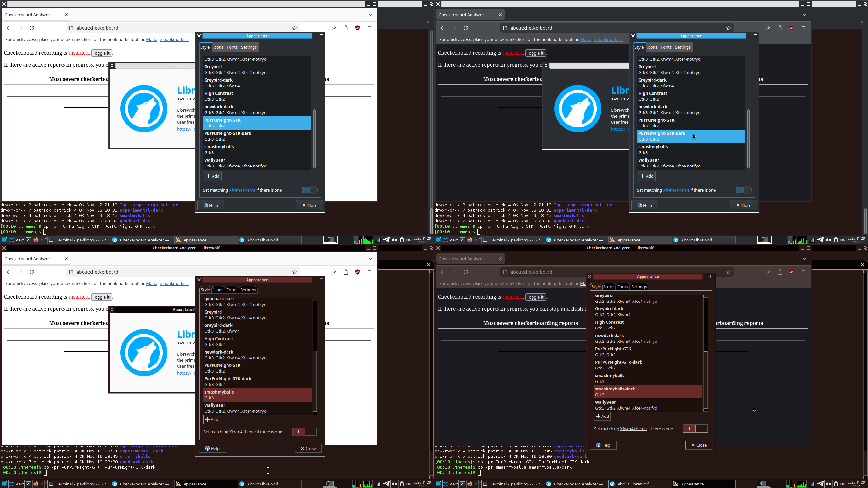This screenshot has width=868, height=488.
Task: Open hamburger menu in dimmed dark browser window
Action: click(x=803, y=272)
